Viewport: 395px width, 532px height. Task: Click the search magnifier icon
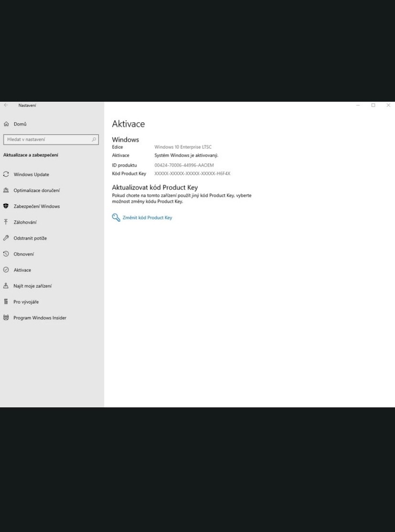94,139
